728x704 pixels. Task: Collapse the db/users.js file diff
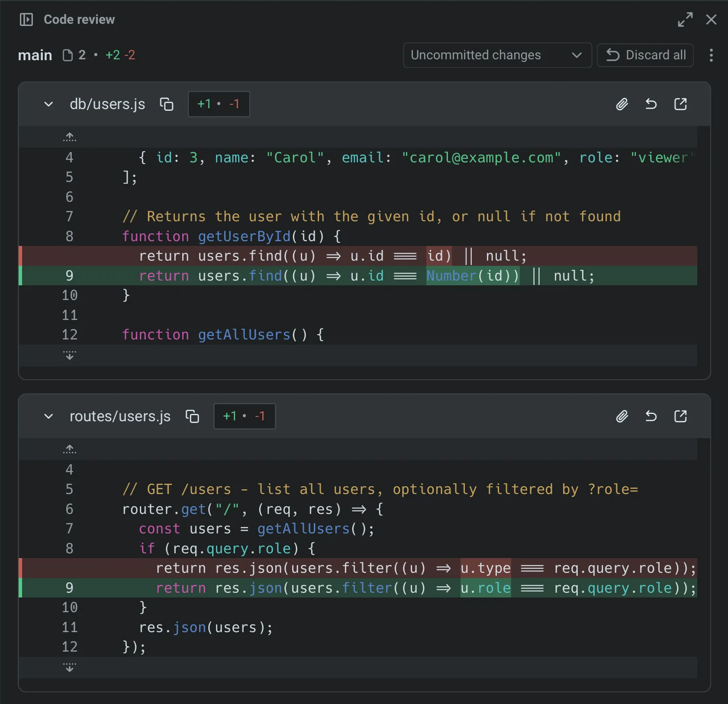pyautogui.click(x=48, y=104)
